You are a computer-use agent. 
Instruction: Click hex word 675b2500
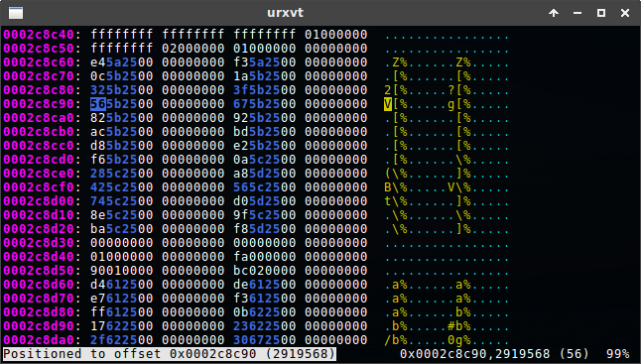pyautogui.click(x=265, y=104)
